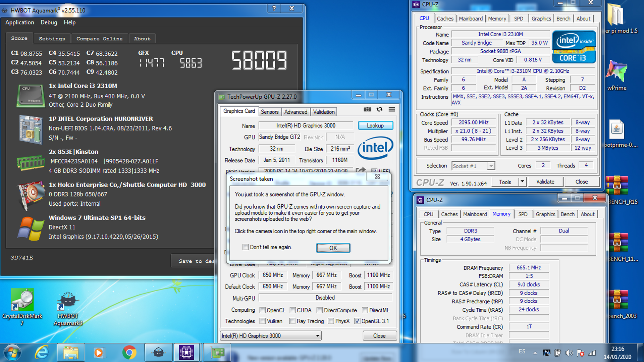Open Validation tab in GPU-Z
Screen dimensions: 644x362
[324, 112]
